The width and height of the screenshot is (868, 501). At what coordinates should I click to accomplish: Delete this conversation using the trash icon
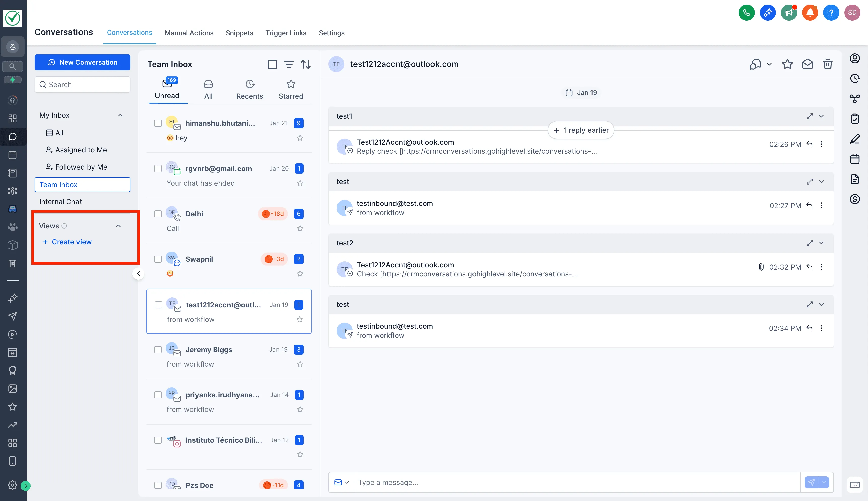[828, 64]
